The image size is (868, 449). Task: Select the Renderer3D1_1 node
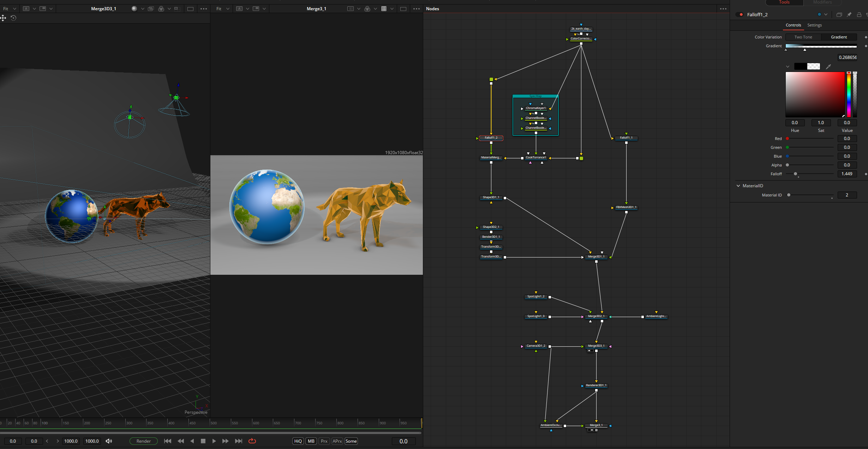coord(596,386)
